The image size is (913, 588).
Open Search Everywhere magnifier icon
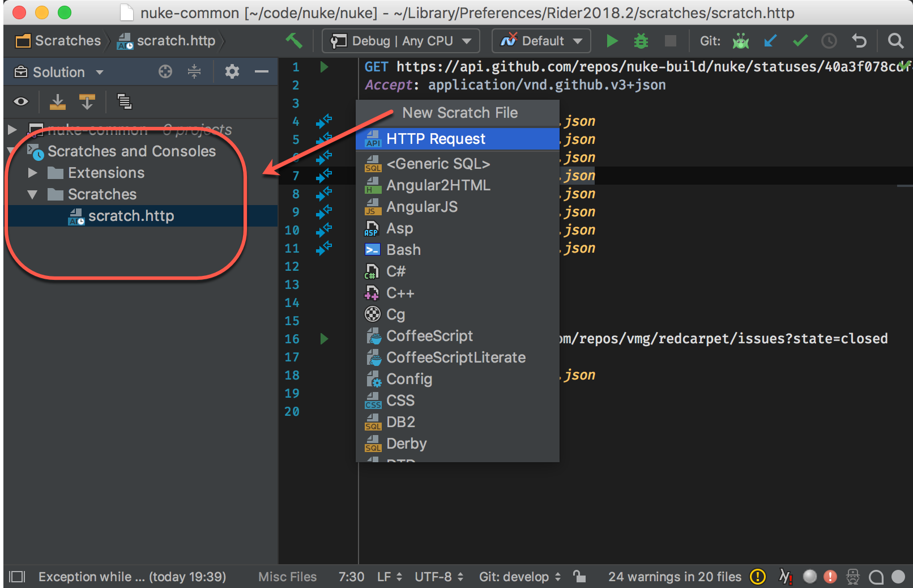coord(895,41)
